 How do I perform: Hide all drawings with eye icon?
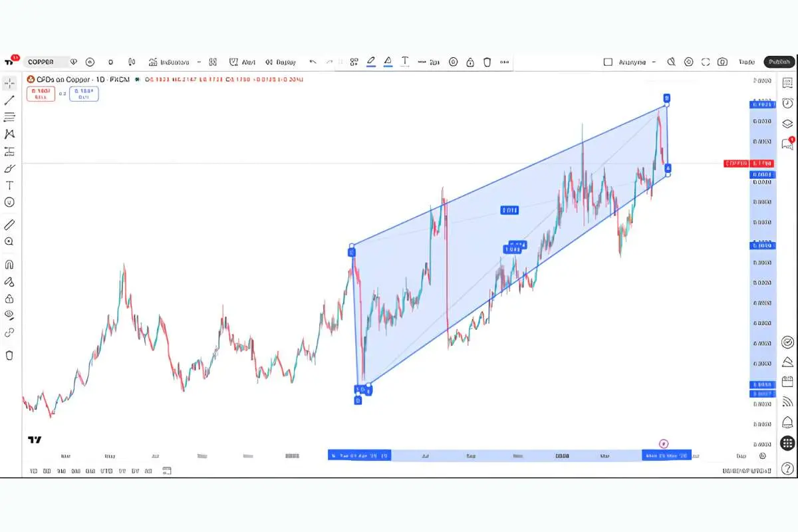[x=9, y=315]
